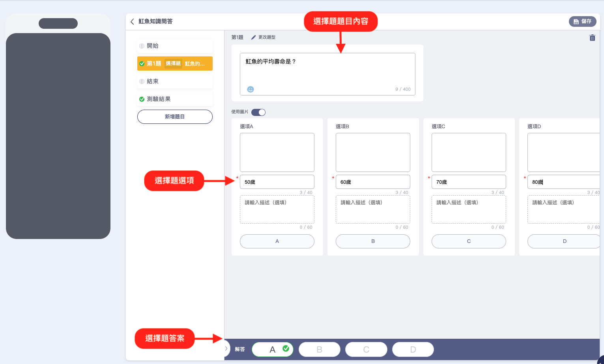Toggle the 使用圖片 switch
Image resolution: width=604 pixels, height=364 pixels.
coord(258,112)
